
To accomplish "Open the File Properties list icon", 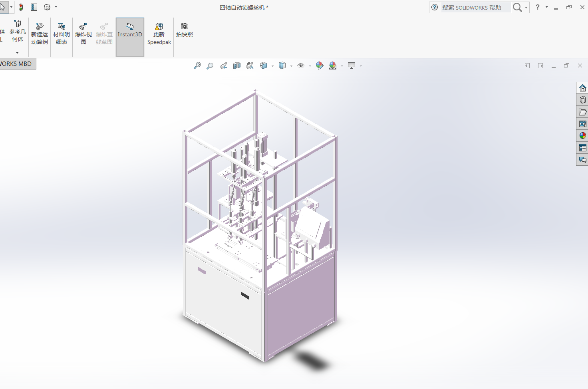I will click(34, 7).
